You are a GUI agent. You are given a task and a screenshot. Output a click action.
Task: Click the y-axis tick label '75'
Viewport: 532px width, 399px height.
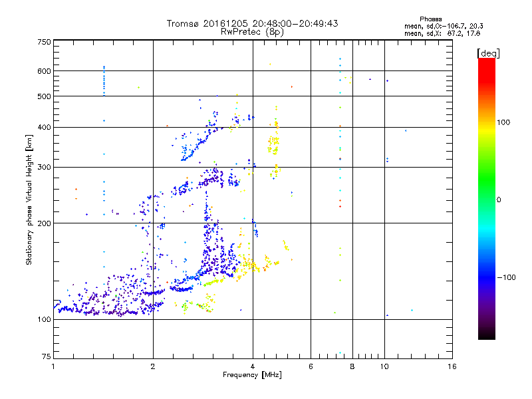[47, 356]
